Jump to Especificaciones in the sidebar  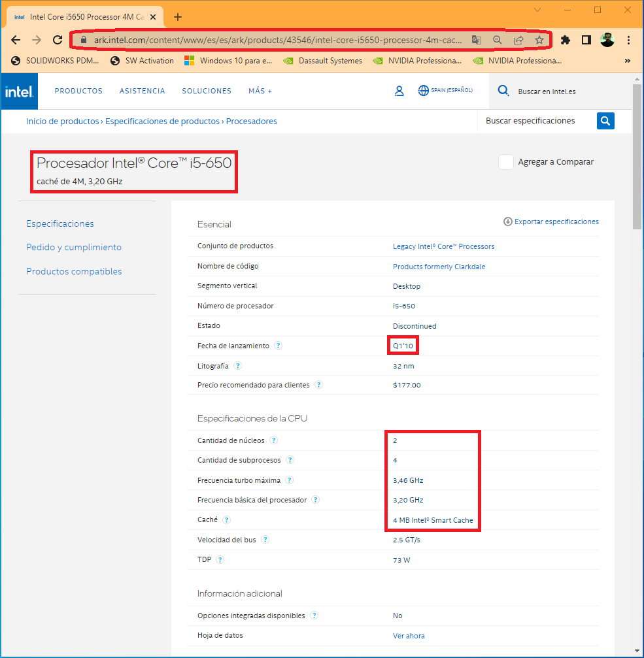pos(60,223)
